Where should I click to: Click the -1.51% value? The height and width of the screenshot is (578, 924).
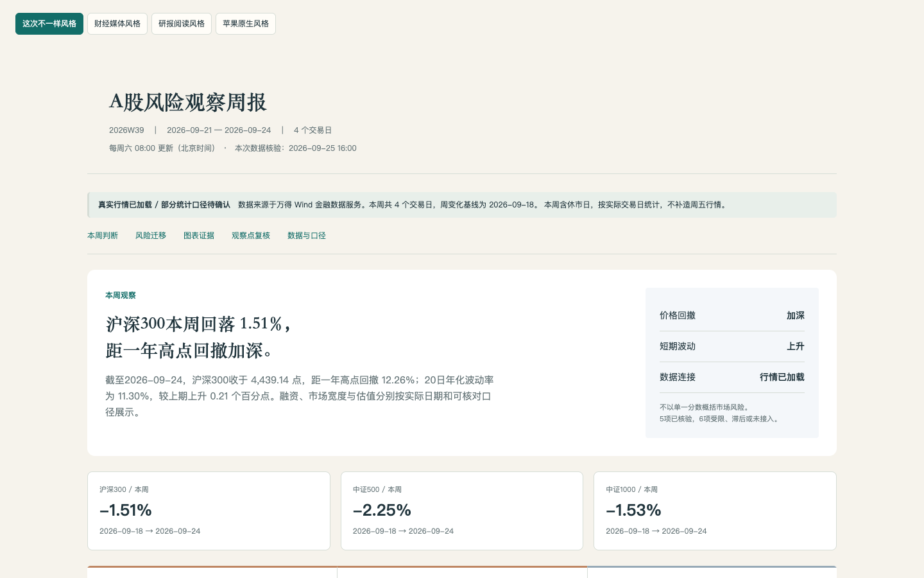click(x=126, y=510)
